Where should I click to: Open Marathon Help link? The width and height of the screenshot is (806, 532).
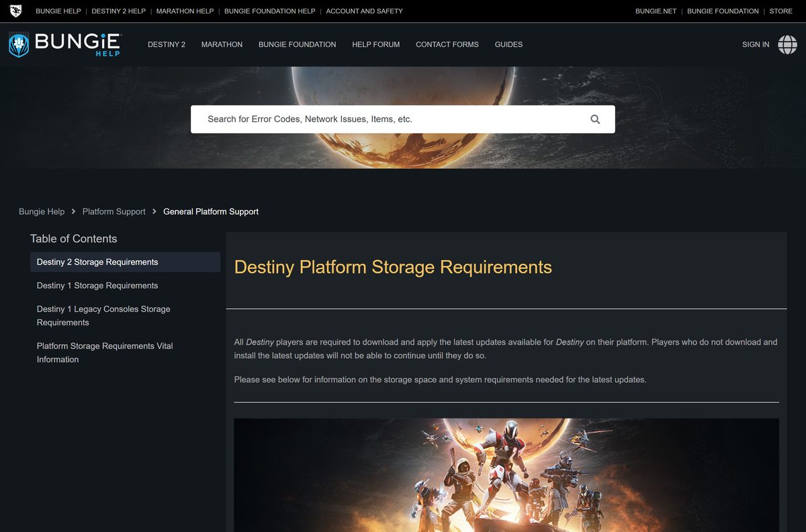(x=185, y=11)
